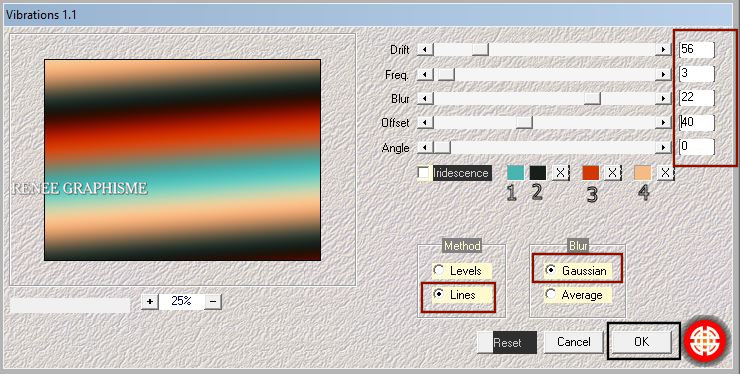Click the Drift slider left arrow
740x374 pixels.
pyautogui.click(x=425, y=49)
